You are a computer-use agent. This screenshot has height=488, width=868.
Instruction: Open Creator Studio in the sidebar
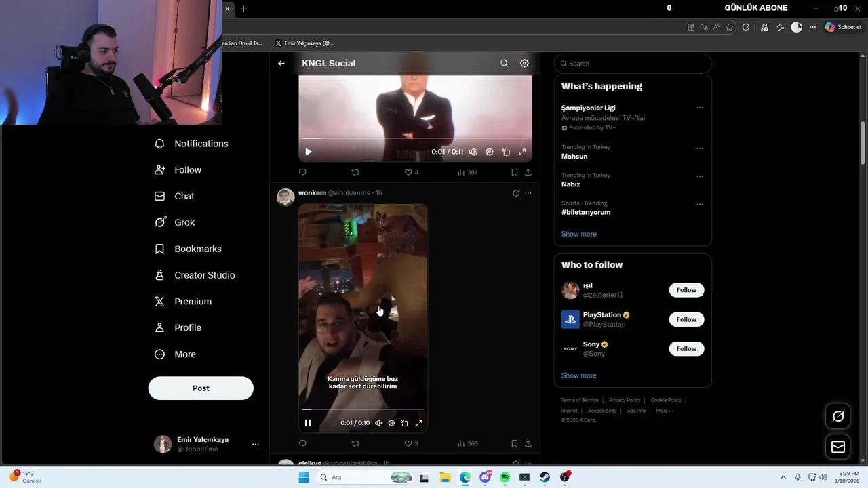point(195,275)
